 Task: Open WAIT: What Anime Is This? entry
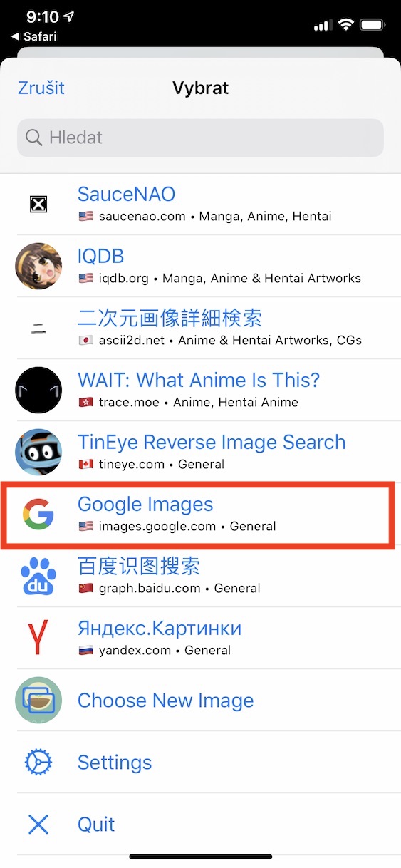pyautogui.click(x=200, y=390)
